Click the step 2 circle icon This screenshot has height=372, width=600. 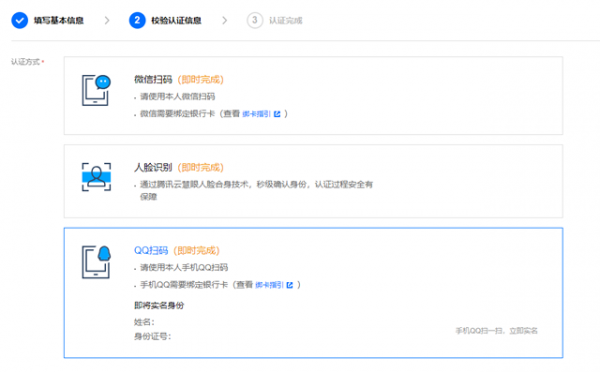[x=137, y=20]
